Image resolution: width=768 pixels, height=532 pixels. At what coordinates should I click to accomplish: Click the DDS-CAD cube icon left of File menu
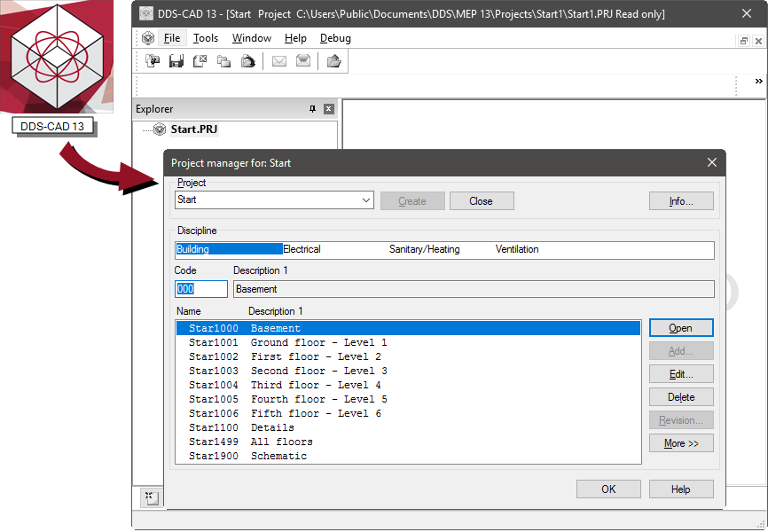tap(148, 38)
